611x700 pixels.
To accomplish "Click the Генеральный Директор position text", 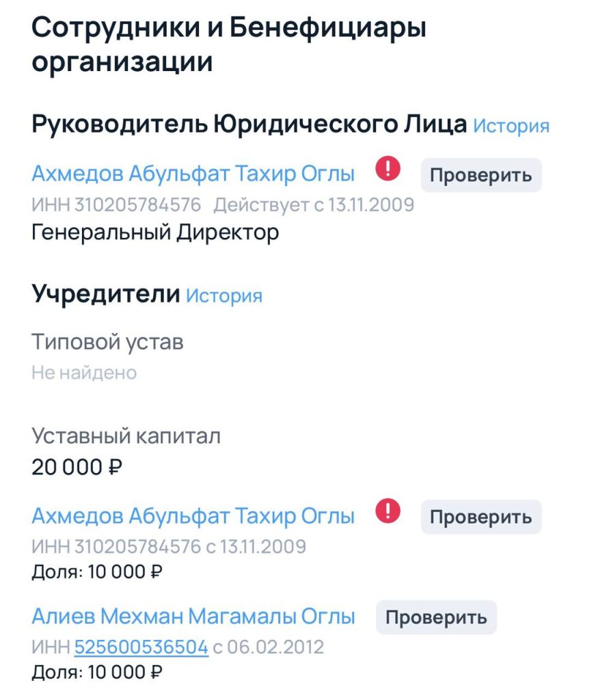I will click(x=155, y=232).
